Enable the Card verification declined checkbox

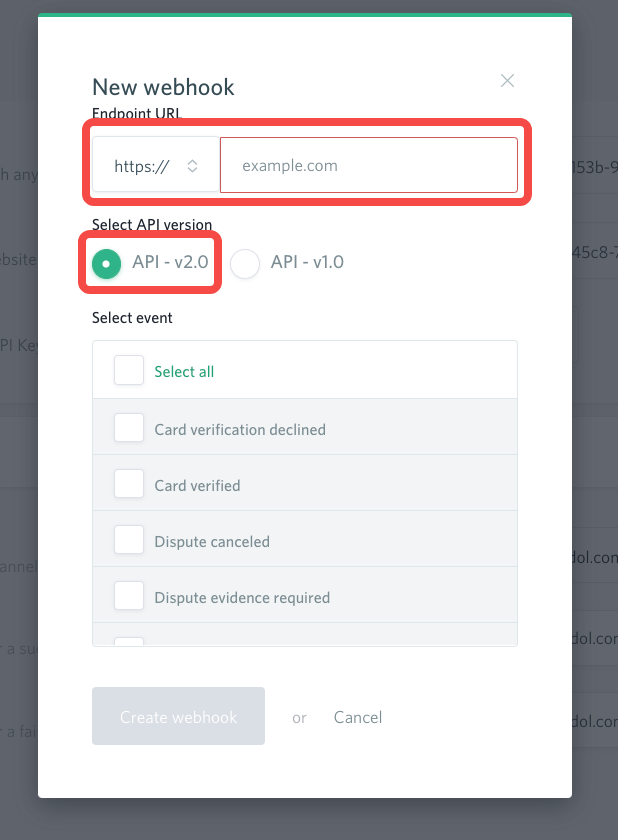[129, 429]
